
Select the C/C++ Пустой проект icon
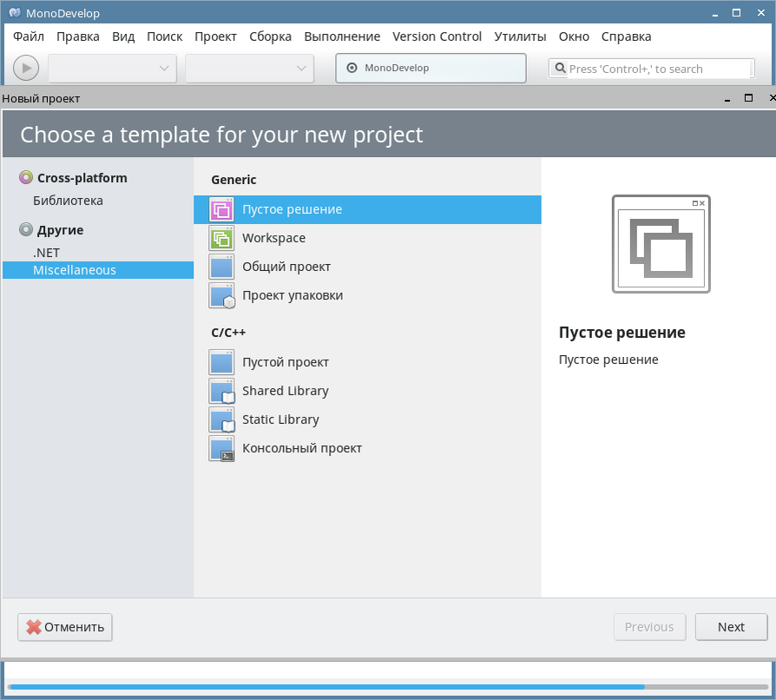click(220, 362)
